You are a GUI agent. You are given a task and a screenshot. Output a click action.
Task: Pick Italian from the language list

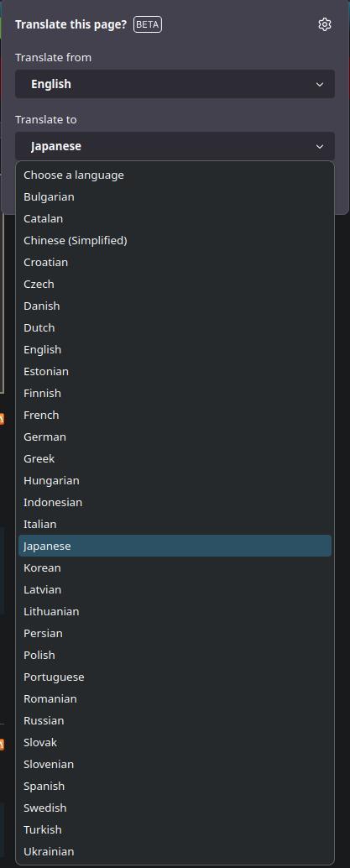(175, 524)
